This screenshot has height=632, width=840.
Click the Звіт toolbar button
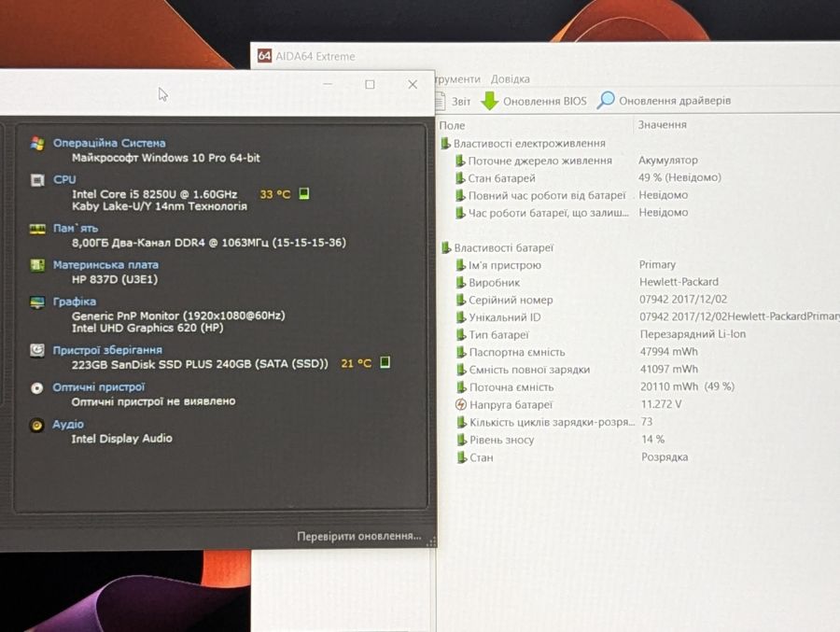(454, 101)
